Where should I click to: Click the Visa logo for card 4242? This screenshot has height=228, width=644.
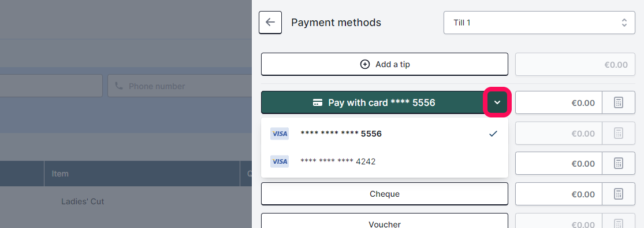point(280,161)
